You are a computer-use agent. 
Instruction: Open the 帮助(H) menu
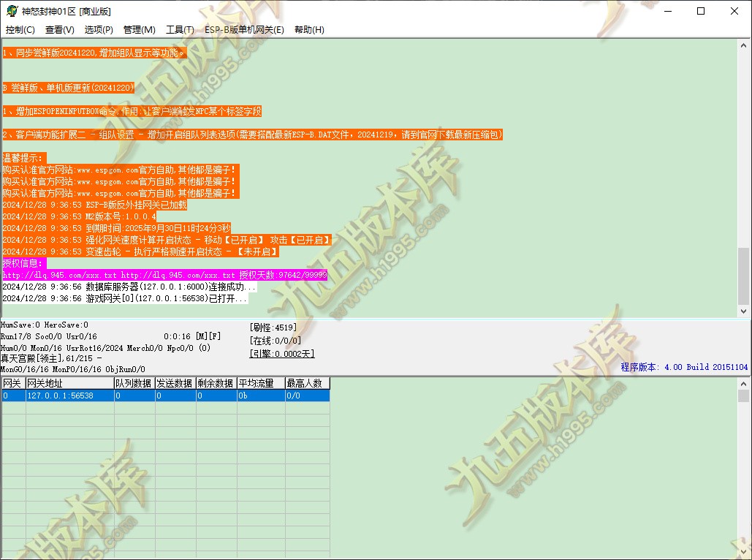click(x=309, y=30)
